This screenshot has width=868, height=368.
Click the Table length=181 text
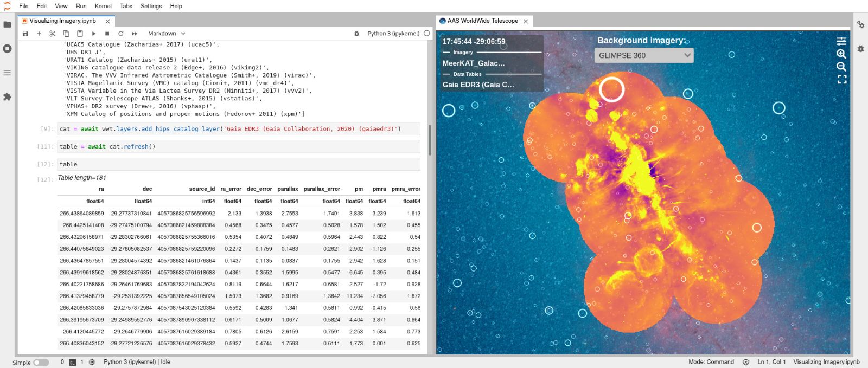click(x=82, y=178)
